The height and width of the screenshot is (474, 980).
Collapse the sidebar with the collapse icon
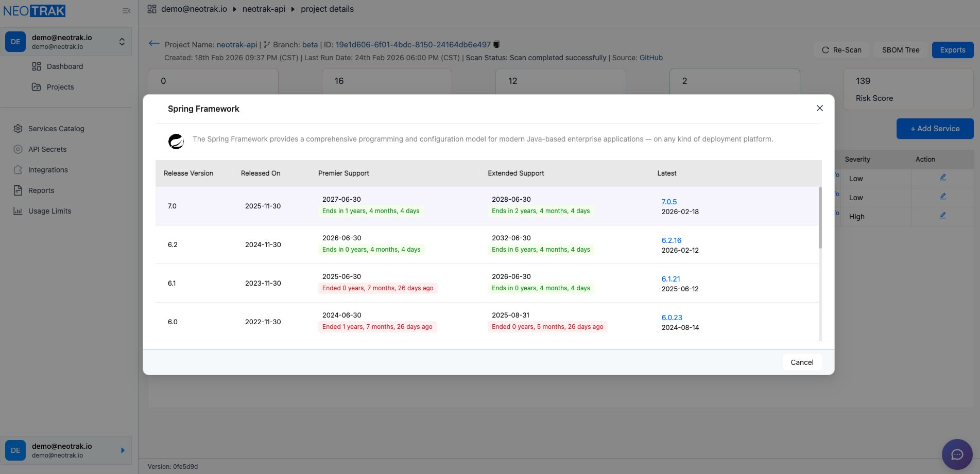click(x=126, y=10)
